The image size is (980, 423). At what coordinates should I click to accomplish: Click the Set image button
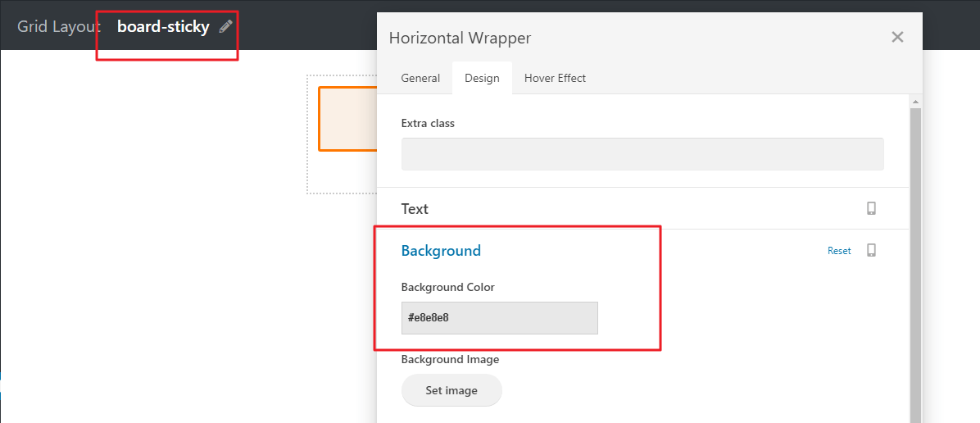451,390
